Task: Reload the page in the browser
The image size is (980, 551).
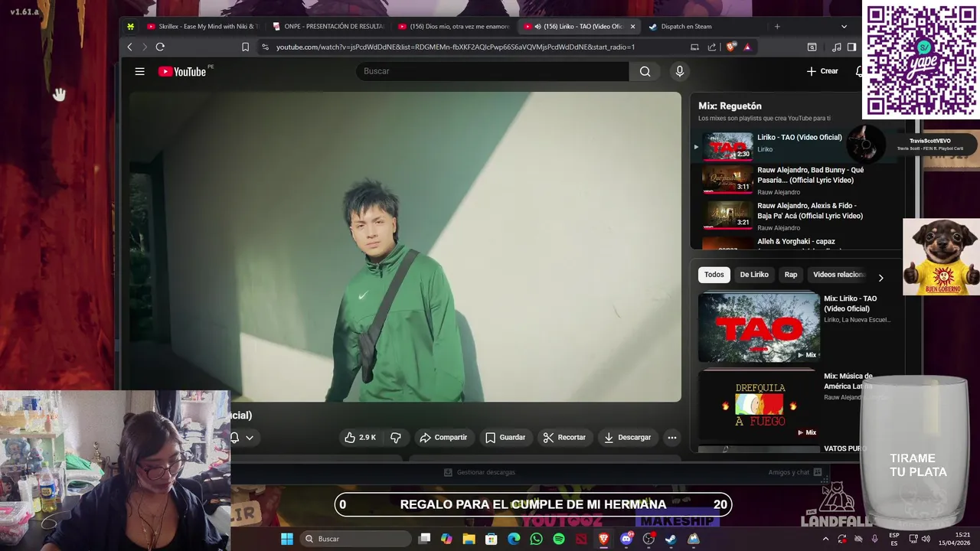Action: click(160, 47)
